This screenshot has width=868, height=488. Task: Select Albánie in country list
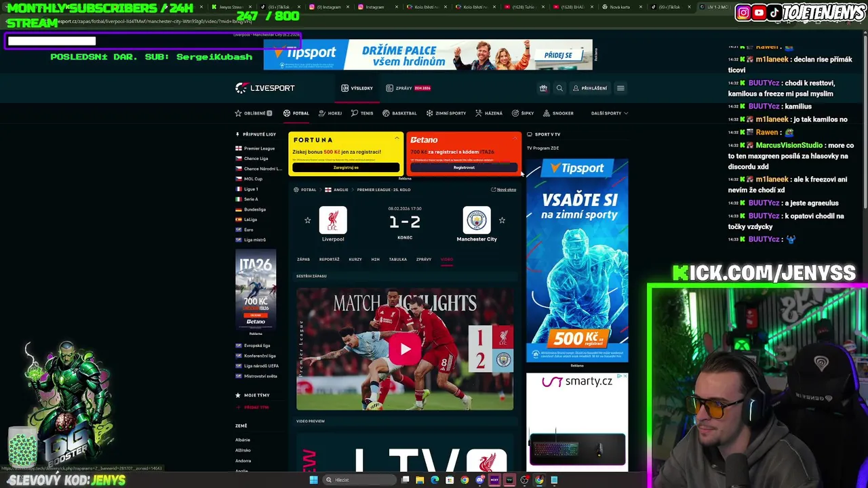243,440
